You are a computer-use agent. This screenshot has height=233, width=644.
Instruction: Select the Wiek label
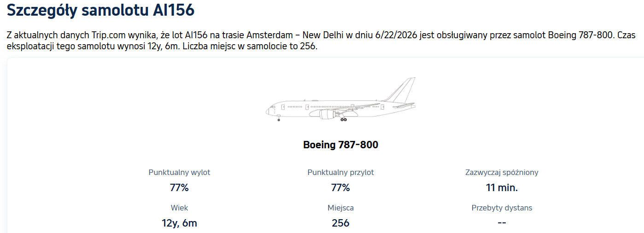(x=179, y=208)
